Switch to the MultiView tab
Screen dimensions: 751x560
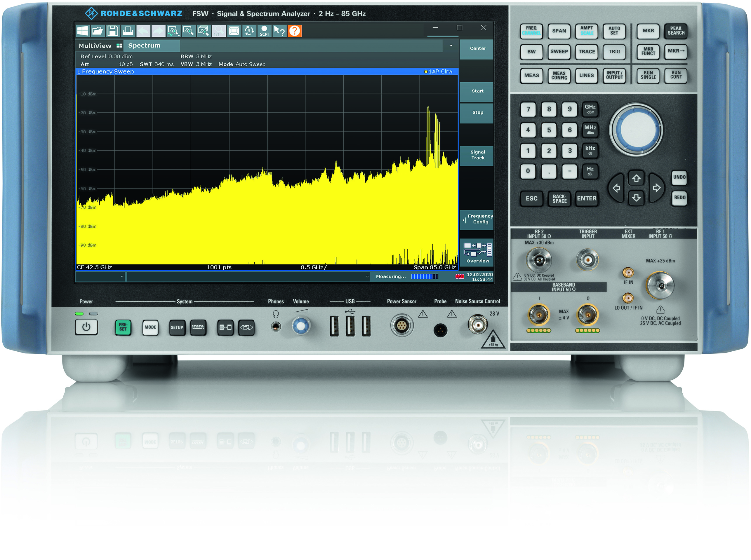[95, 46]
